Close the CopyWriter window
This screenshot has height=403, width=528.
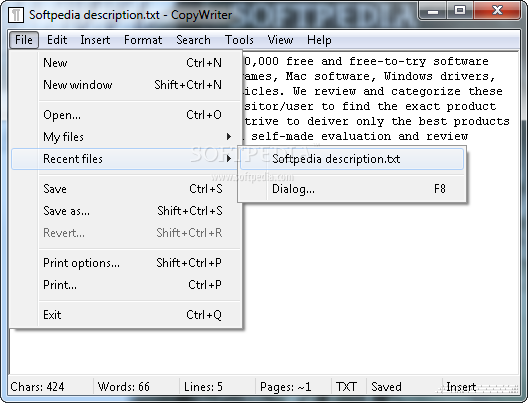point(497,10)
